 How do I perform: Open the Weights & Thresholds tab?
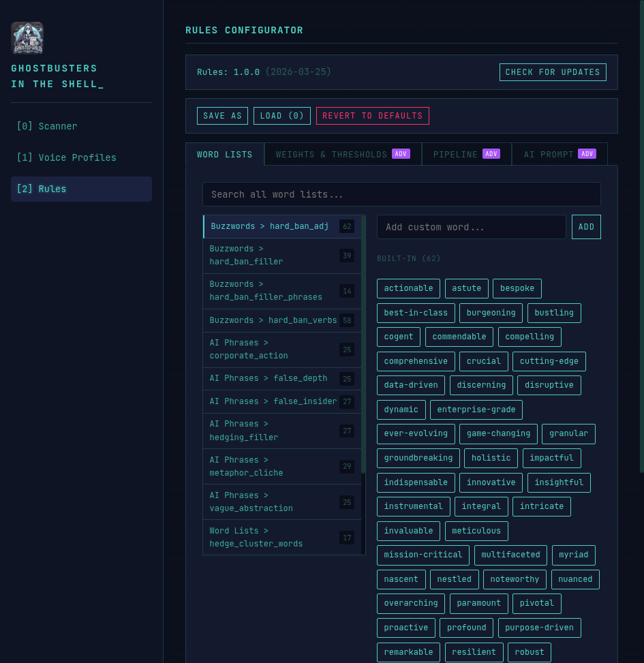343,154
